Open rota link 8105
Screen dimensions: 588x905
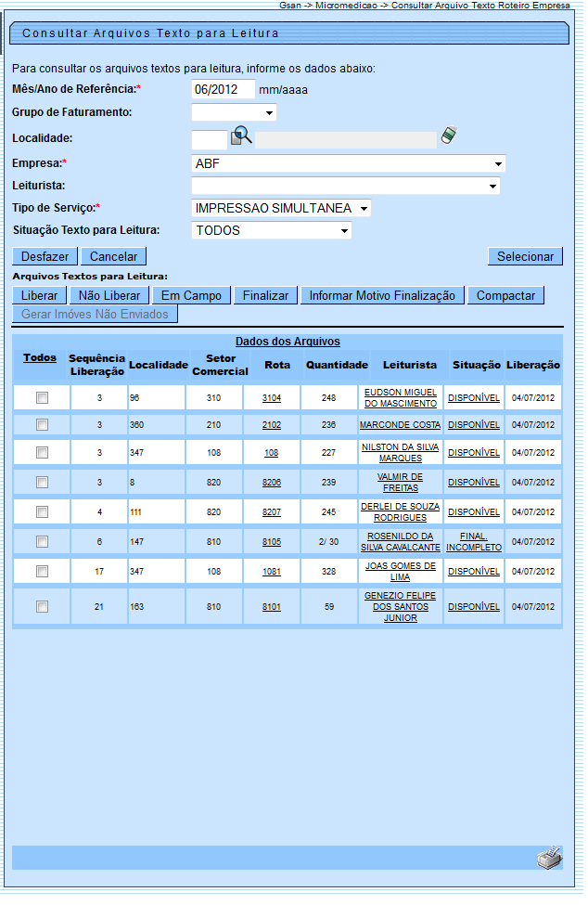coord(272,542)
